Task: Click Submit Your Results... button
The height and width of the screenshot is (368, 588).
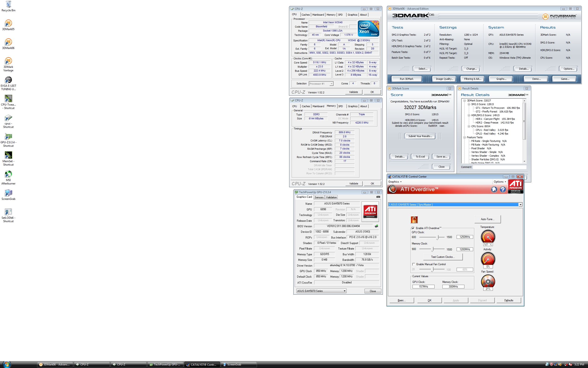Action: (420, 136)
